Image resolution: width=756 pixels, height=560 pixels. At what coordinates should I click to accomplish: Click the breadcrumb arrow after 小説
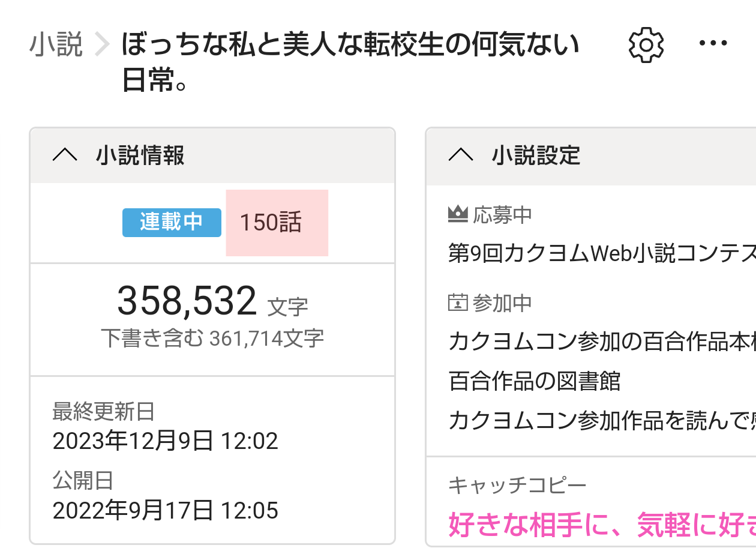click(103, 46)
